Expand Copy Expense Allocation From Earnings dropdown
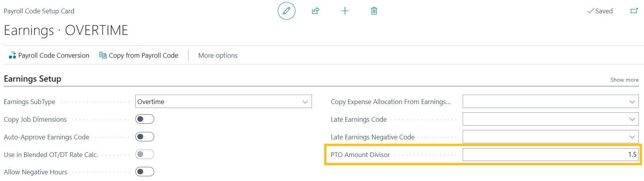 (x=632, y=102)
